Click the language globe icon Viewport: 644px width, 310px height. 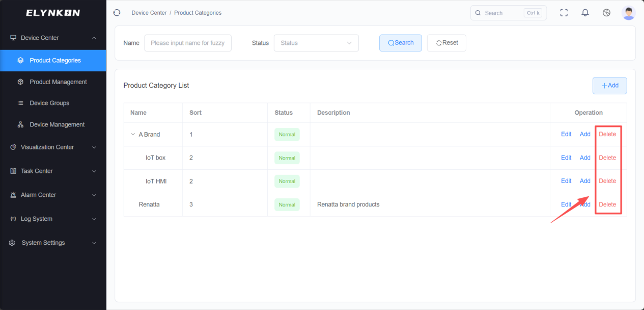pos(606,13)
